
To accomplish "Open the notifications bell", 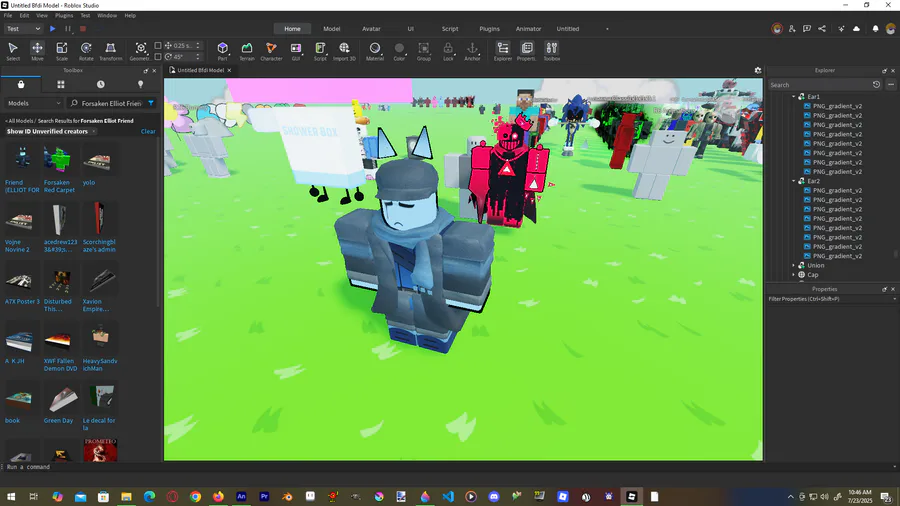I will [x=875, y=29].
